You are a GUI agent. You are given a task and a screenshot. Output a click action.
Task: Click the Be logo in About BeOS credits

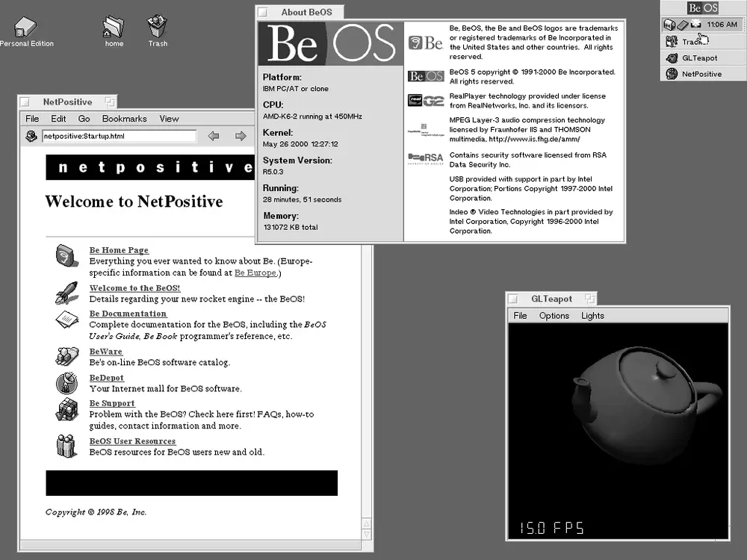(x=426, y=43)
